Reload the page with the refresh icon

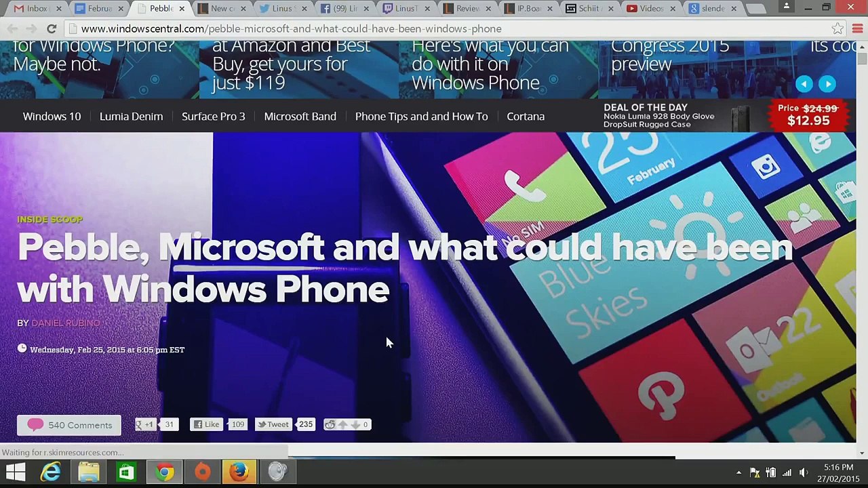point(52,29)
